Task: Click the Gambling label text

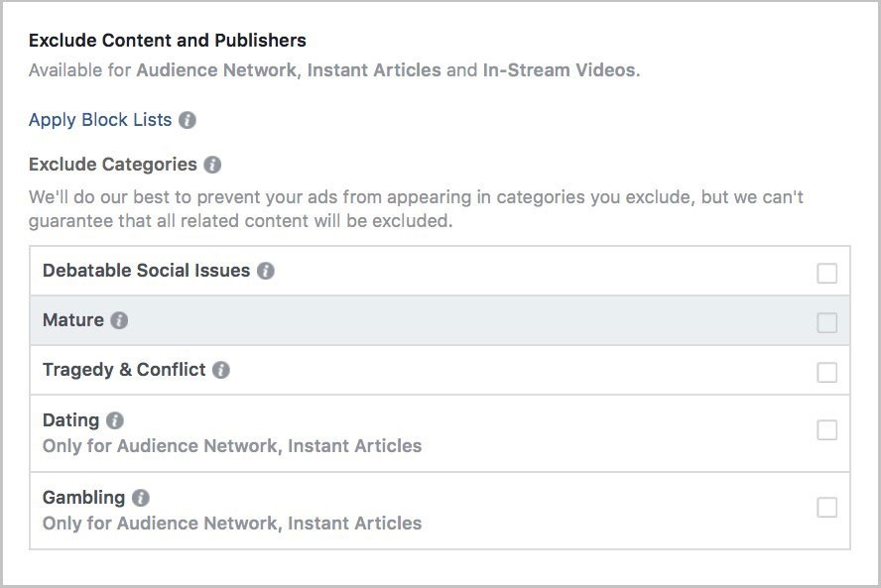Action: click(x=83, y=497)
